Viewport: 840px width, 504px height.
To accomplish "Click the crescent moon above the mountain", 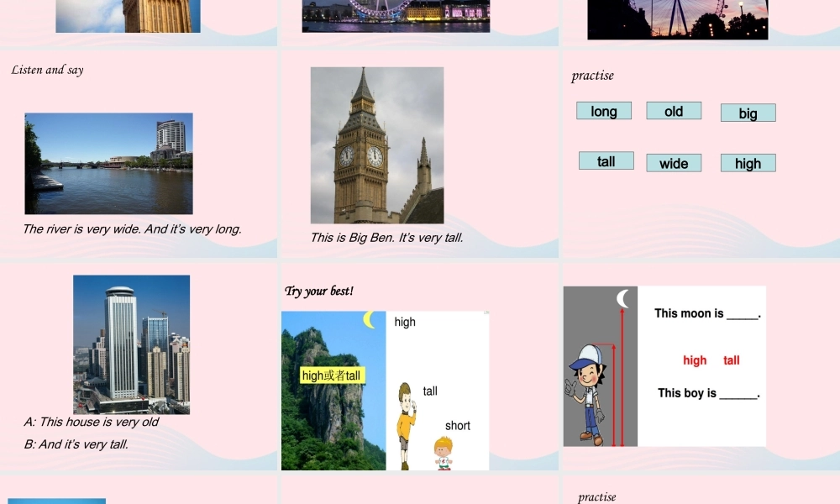I will point(369,319).
